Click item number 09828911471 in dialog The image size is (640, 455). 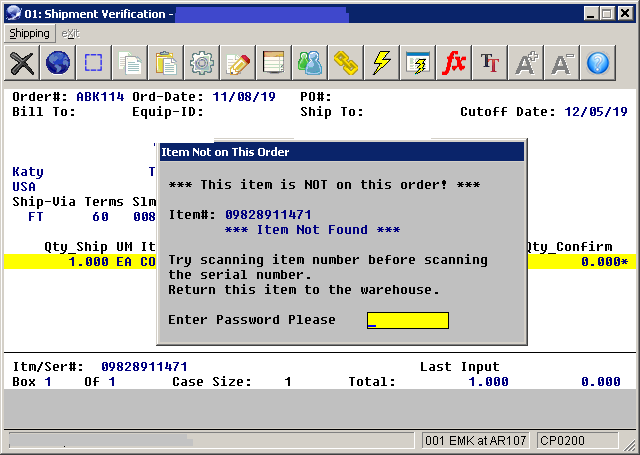tap(268, 215)
